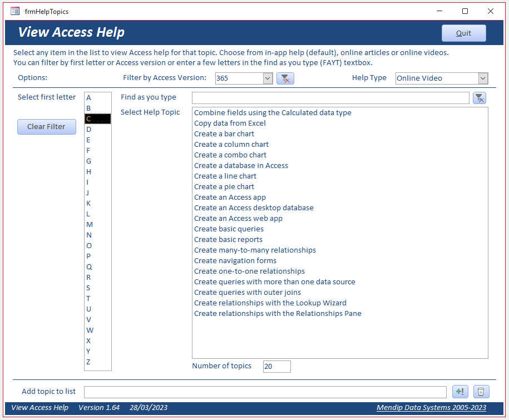
Task: Clear the find-as-you-type filter icon
Action: (479, 98)
